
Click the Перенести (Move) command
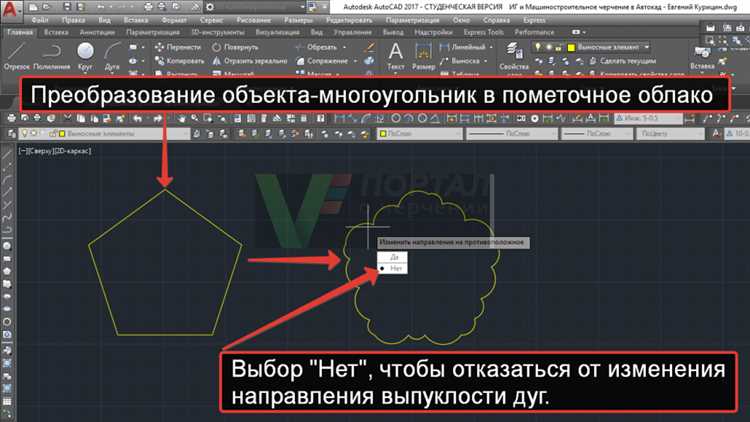click(178, 47)
